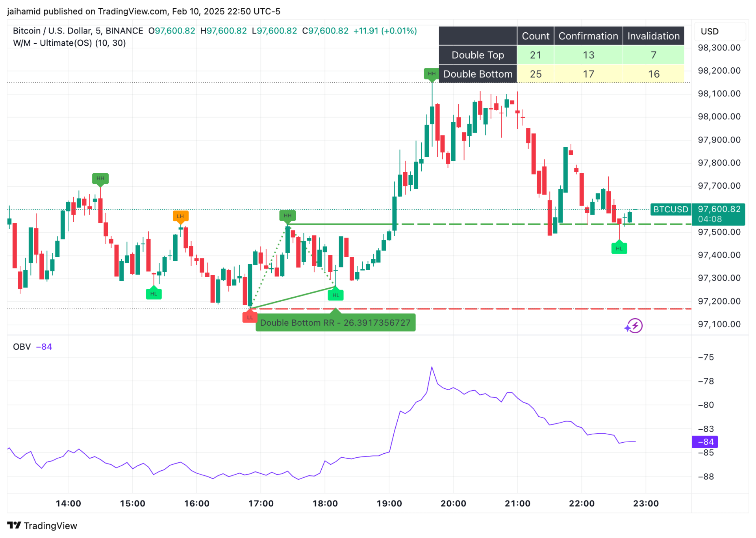Click the TradingView logo at bottom left
The height and width of the screenshot is (538, 756).
(x=42, y=526)
